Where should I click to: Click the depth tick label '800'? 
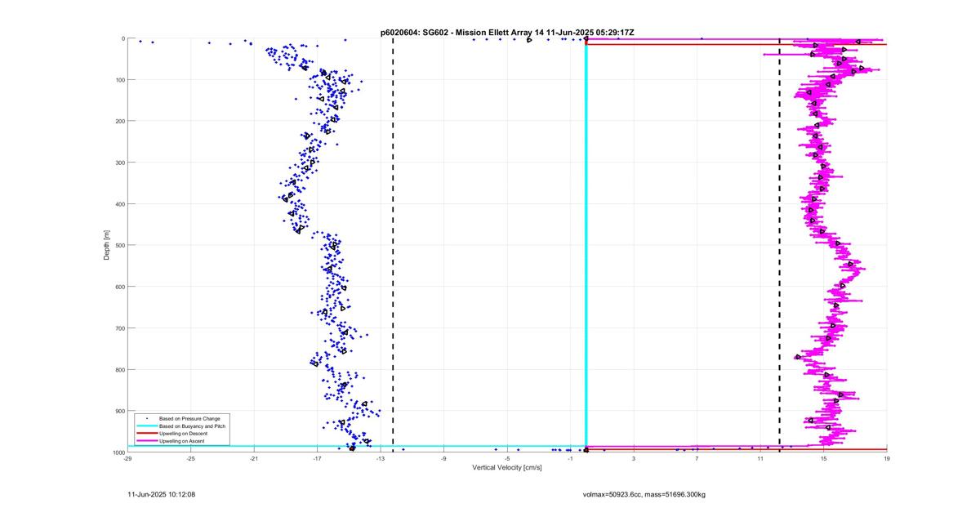pyautogui.click(x=119, y=369)
